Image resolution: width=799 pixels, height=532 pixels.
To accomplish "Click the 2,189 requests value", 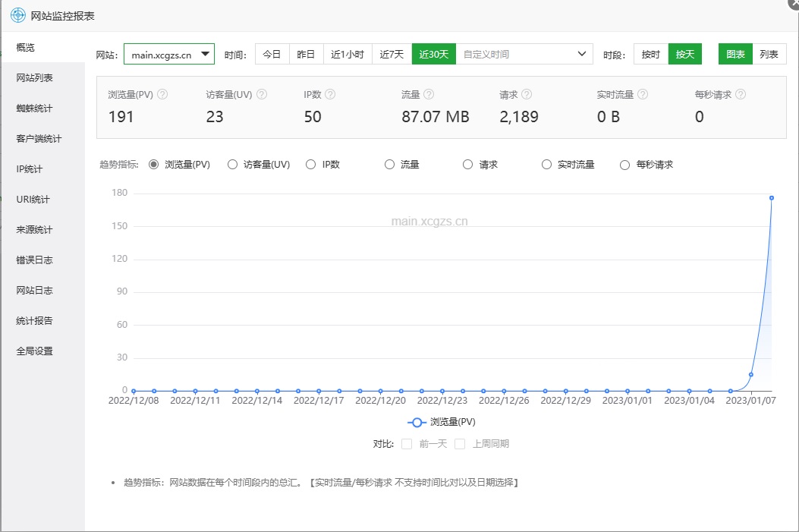I will click(519, 117).
